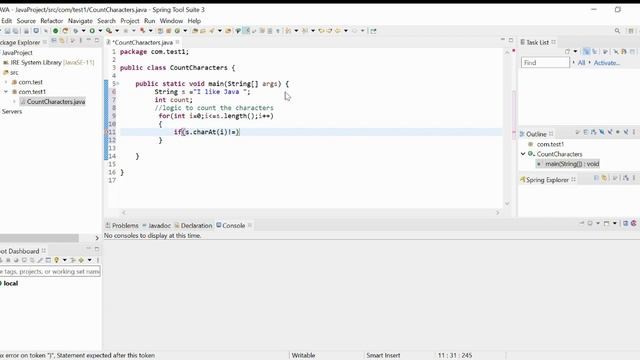Click the editor horizontal scrollbar right arrow
This screenshot has height=360, width=640.
pos(498,212)
